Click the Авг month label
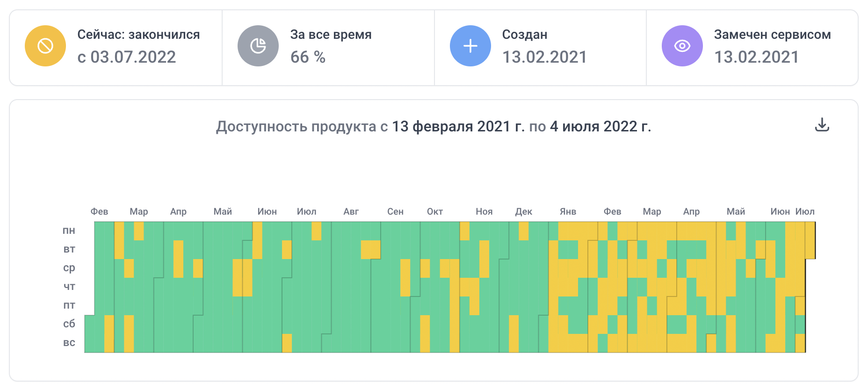Viewport: 868px width, 390px height. click(351, 211)
